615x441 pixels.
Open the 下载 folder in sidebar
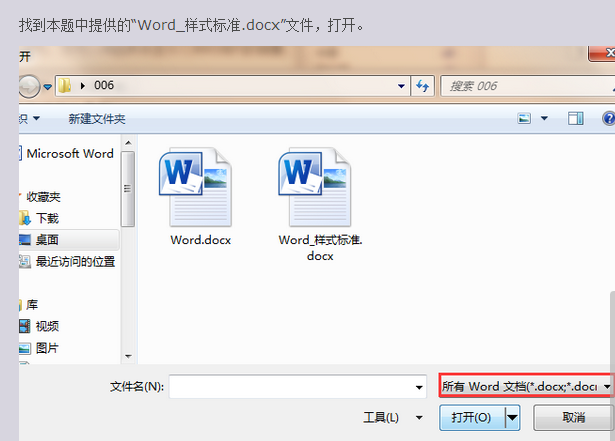(x=47, y=218)
